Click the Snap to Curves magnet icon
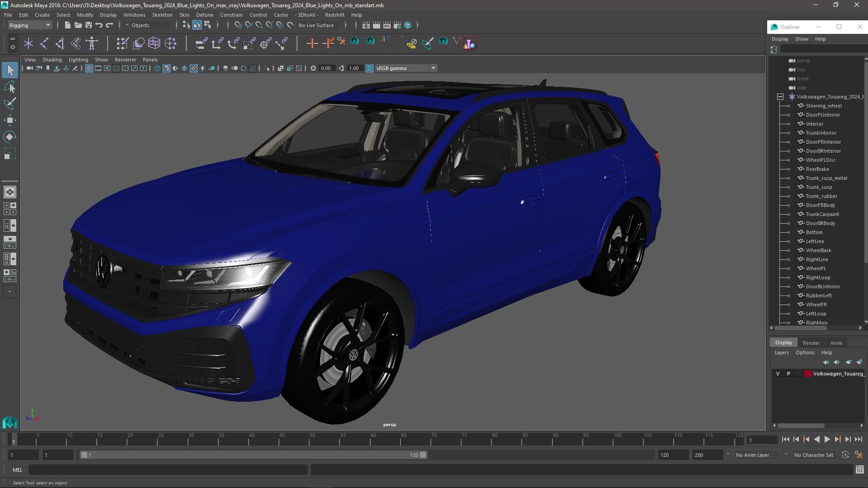 [249, 25]
